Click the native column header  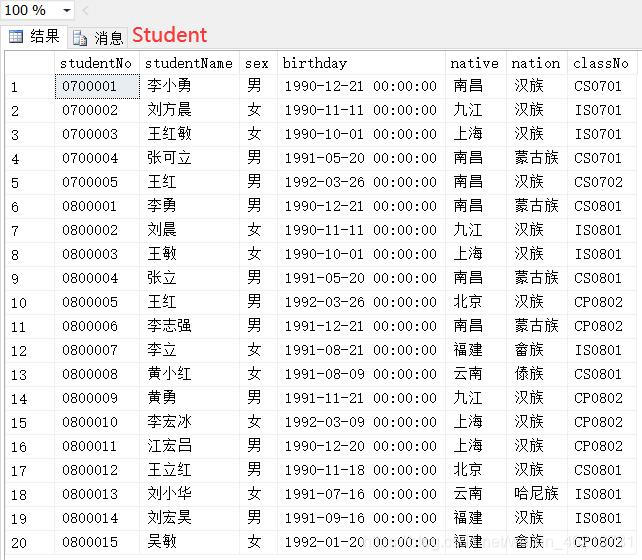pos(475,63)
